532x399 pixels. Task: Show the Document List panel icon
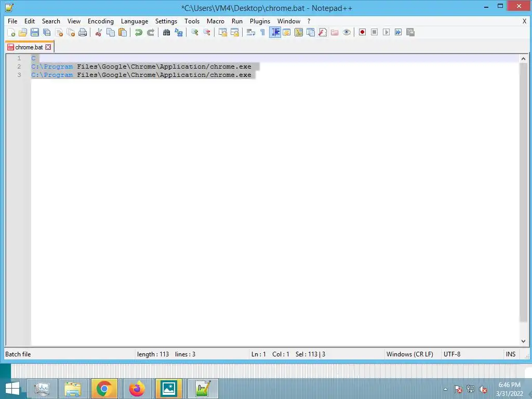click(x=311, y=32)
